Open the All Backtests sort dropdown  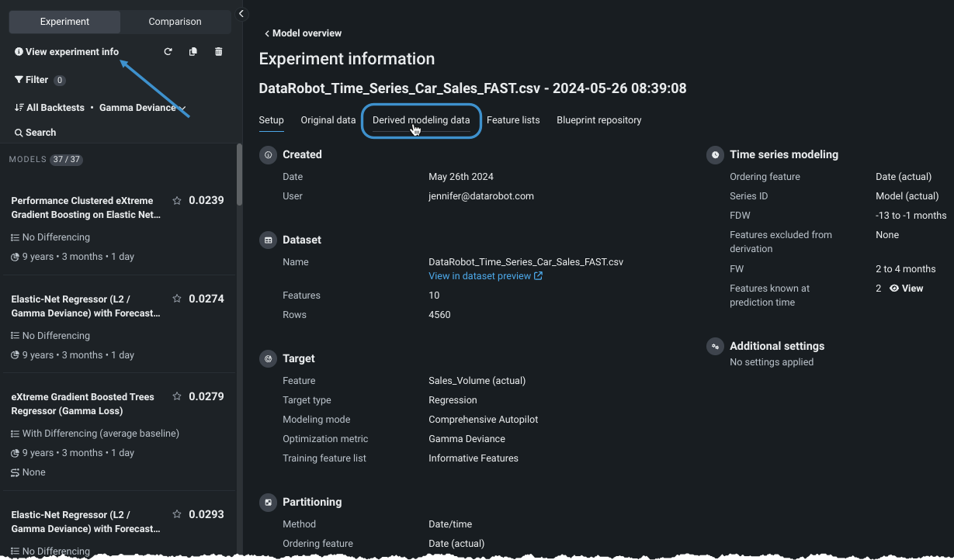[x=99, y=108]
